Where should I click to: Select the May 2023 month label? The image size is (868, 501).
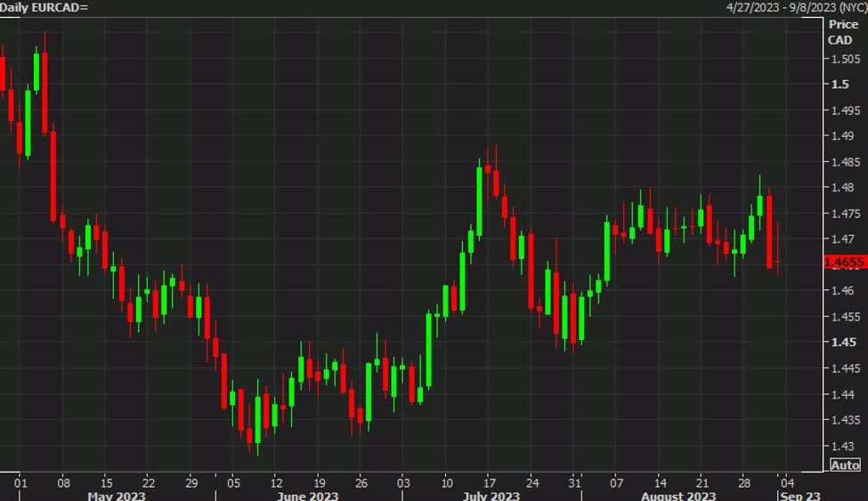pos(116,495)
